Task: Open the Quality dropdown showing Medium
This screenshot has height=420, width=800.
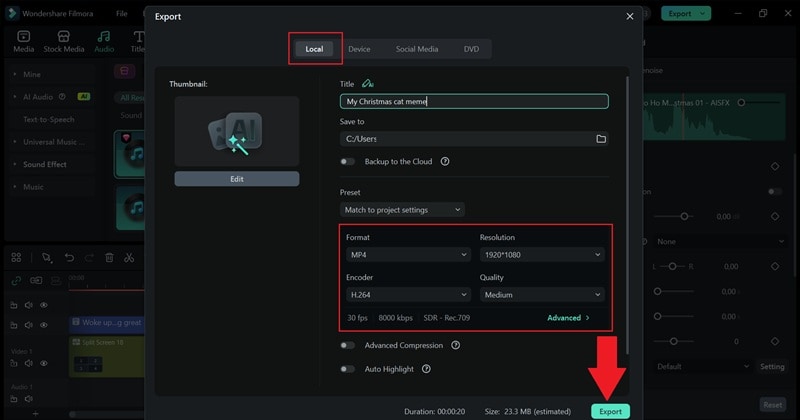Action: pyautogui.click(x=542, y=294)
